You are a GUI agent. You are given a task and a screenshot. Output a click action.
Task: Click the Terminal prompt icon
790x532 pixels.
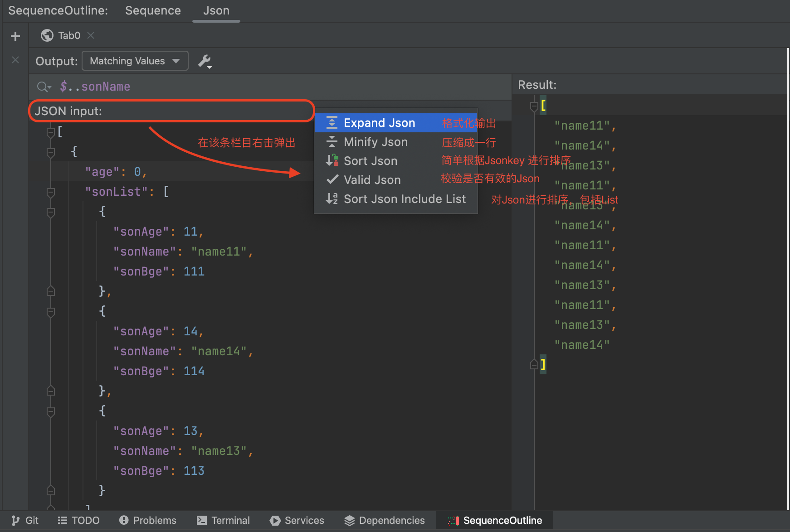click(202, 520)
